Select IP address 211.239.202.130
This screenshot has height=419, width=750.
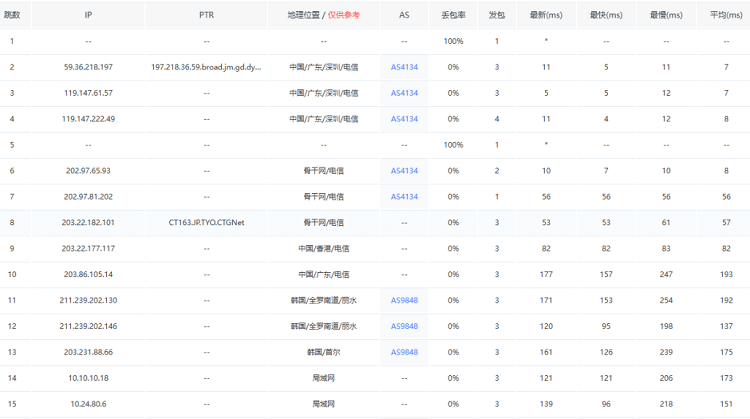tap(88, 300)
